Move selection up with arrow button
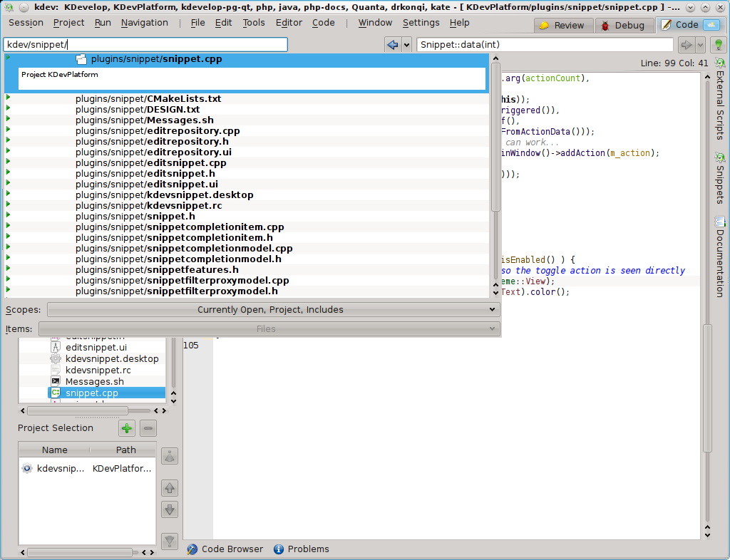730x560 pixels. pos(170,488)
